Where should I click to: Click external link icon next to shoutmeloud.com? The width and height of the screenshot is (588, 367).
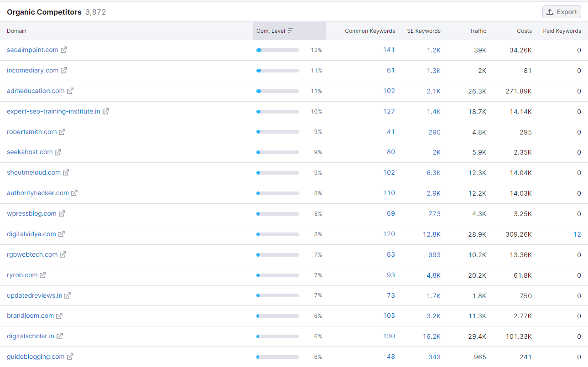(x=66, y=173)
